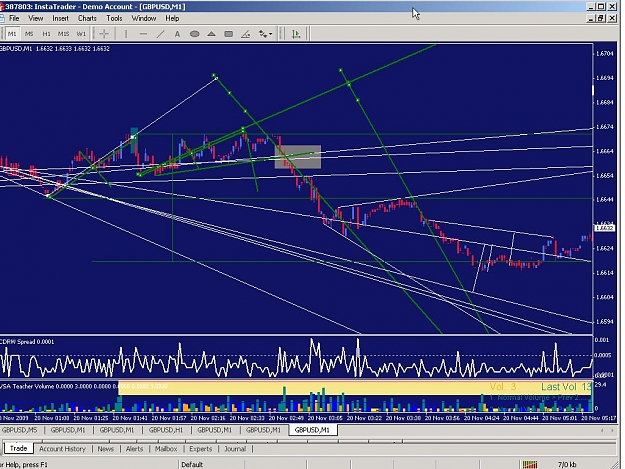Select the teal rectangle on the candle
Viewport: 625px width, 469px height.
tap(134, 140)
